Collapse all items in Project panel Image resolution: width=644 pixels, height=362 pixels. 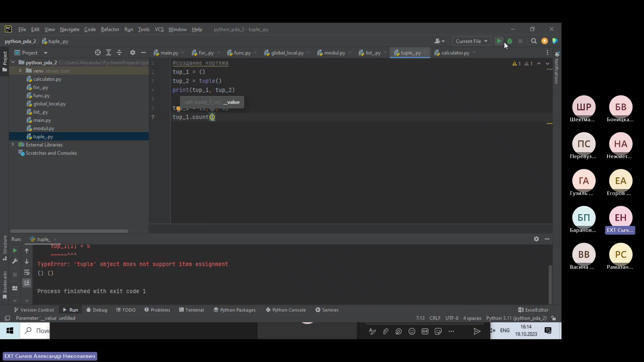point(119,53)
